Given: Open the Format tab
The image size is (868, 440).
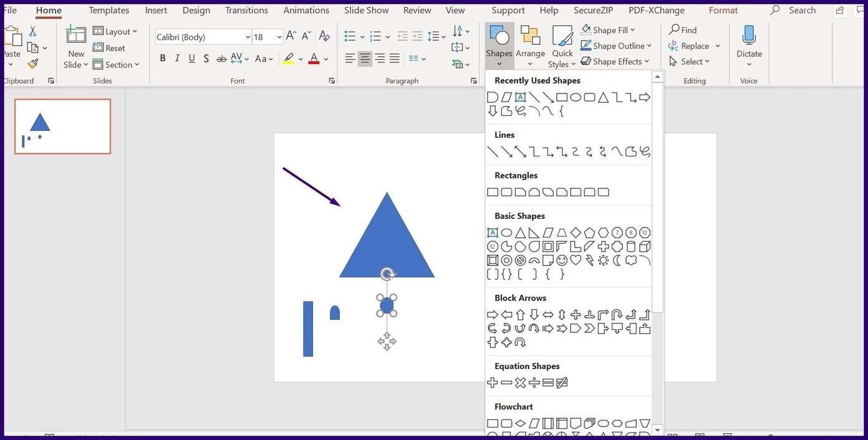Looking at the screenshot, I should [x=723, y=10].
